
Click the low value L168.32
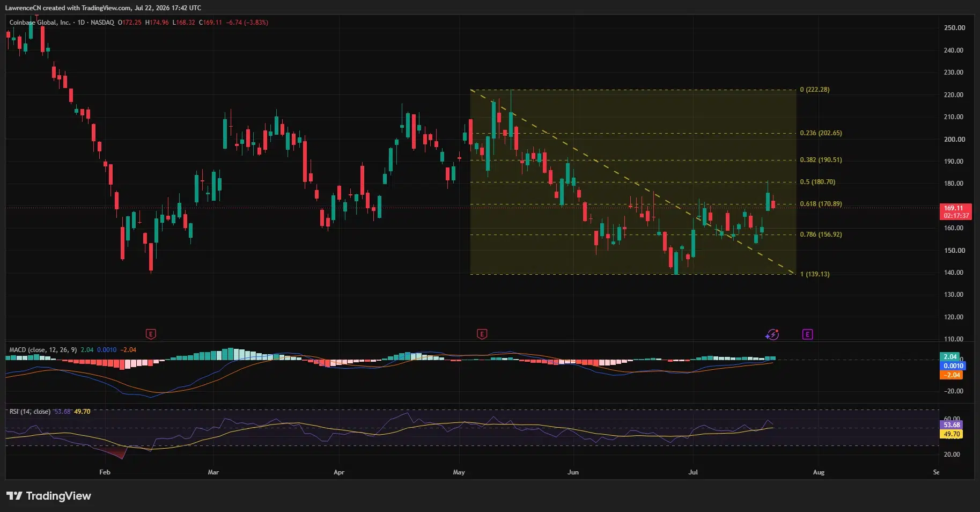coord(183,23)
